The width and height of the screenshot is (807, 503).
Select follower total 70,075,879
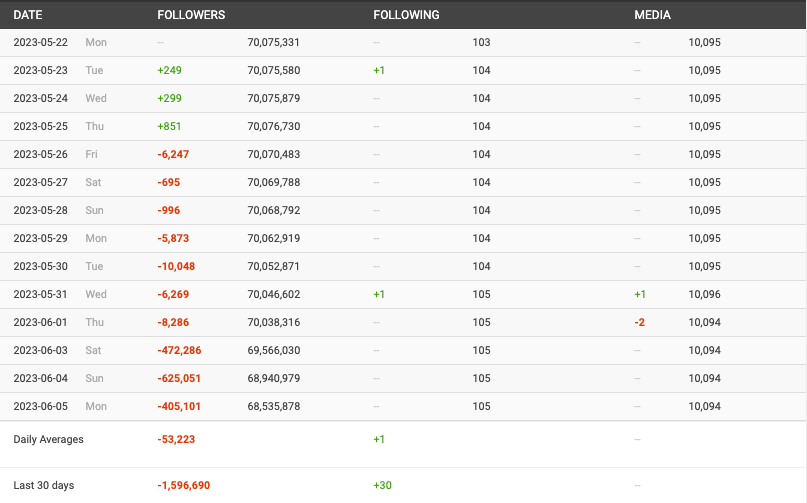pos(273,99)
